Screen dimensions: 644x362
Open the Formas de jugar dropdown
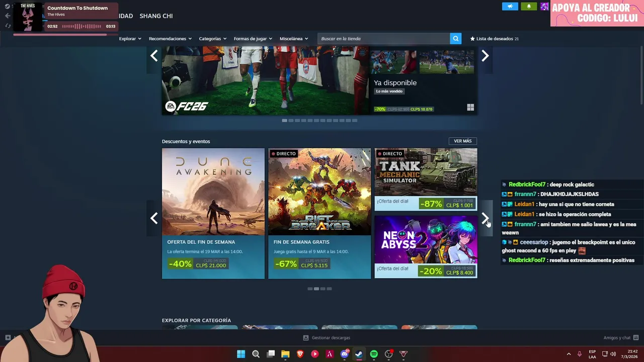click(x=253, y=39)
